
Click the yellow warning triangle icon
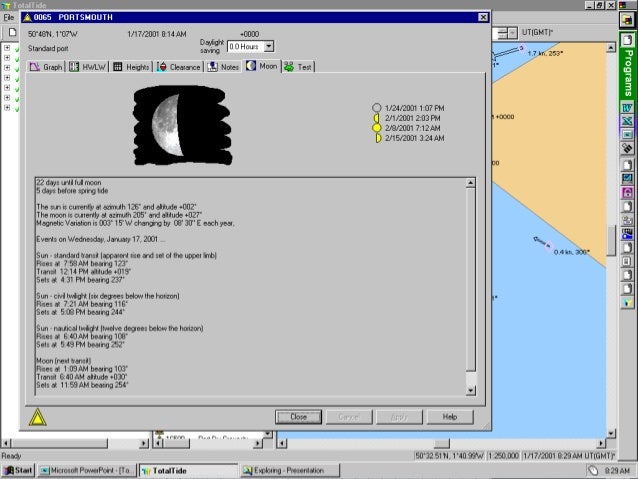pos(38,417)
